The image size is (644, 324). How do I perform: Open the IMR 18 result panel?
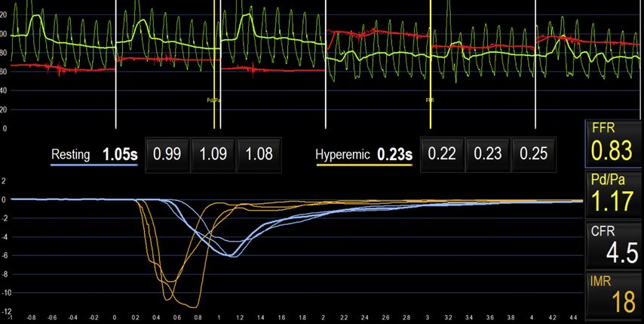pyautogui.click(x=614, y=296)
